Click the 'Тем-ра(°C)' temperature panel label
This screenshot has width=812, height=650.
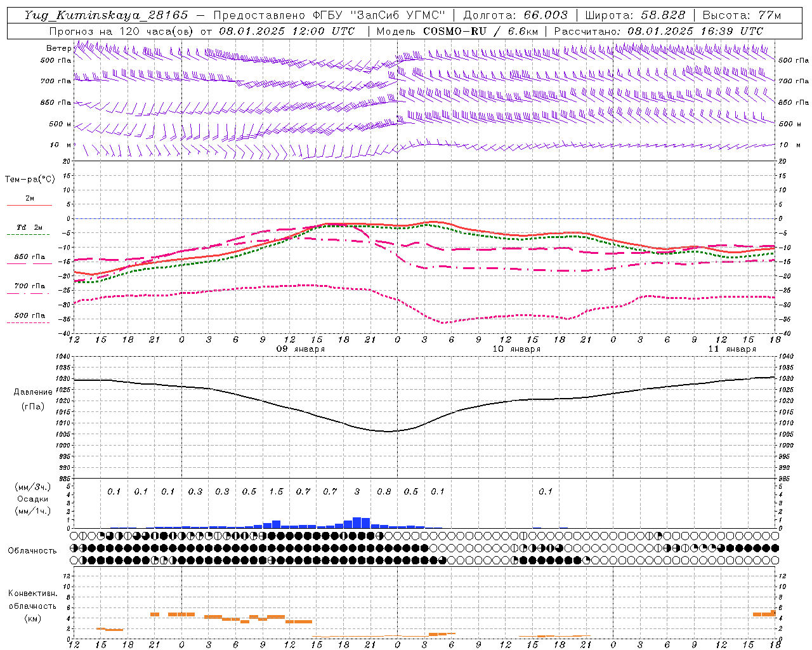[30, 180]
